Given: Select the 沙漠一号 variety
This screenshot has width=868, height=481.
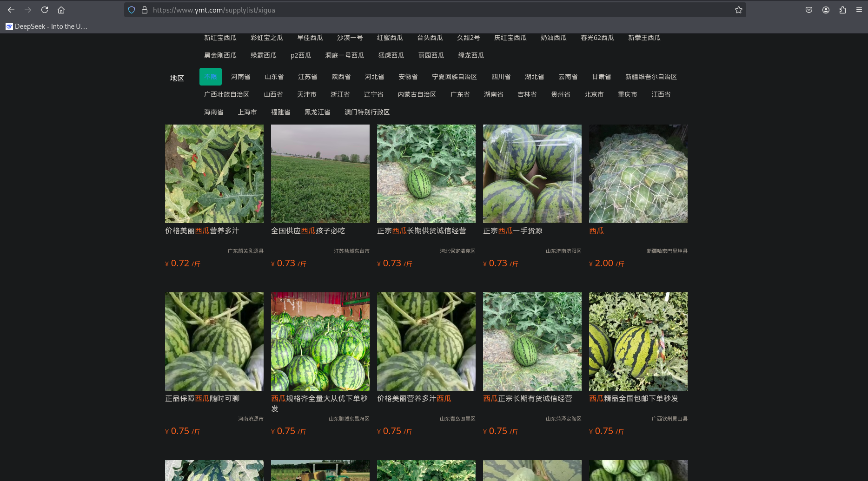Looking at the screenshot, I should pos(350,38).
